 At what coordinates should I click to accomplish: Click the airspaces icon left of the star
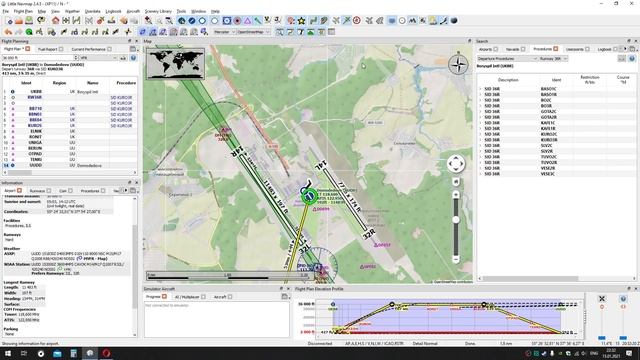291,21
